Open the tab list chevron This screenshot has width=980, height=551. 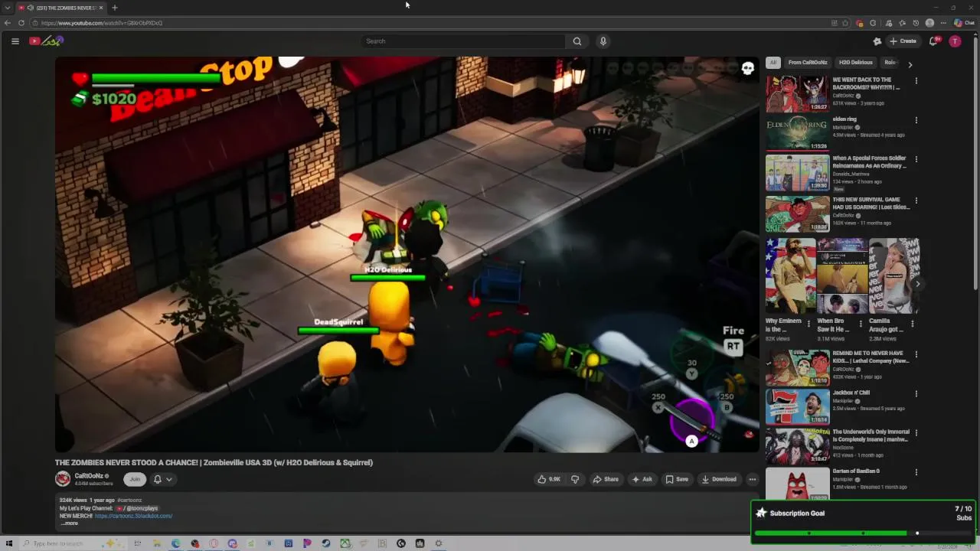(8, 8)
